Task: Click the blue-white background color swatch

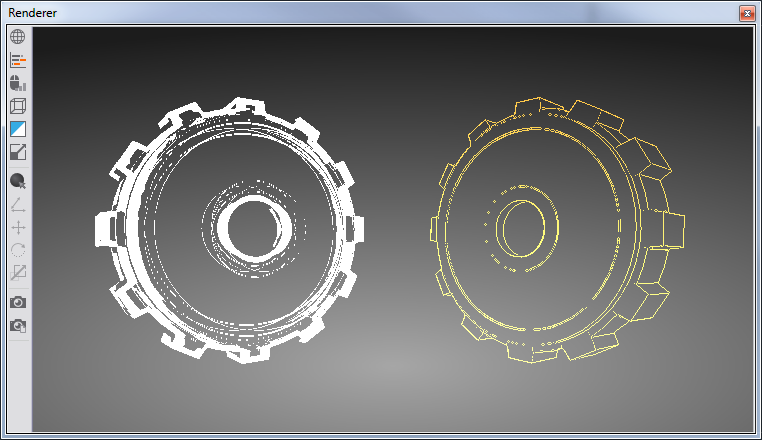Action: pyautogui.click(x=18, y=129)
